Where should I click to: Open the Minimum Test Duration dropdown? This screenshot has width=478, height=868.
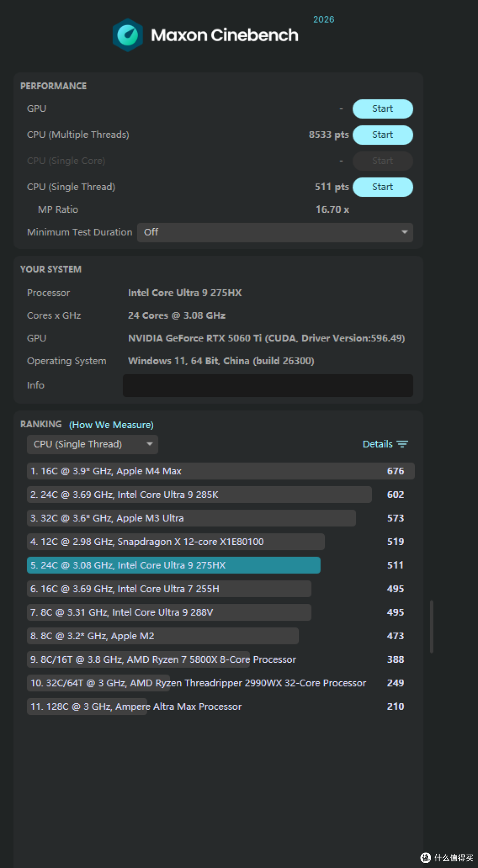[x=275, y=233]
